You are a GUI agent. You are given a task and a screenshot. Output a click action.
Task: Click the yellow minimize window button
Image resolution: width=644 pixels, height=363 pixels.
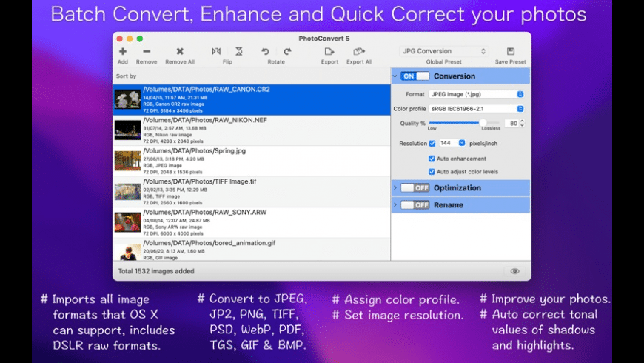pyautogui.click(x=130, y=39)
